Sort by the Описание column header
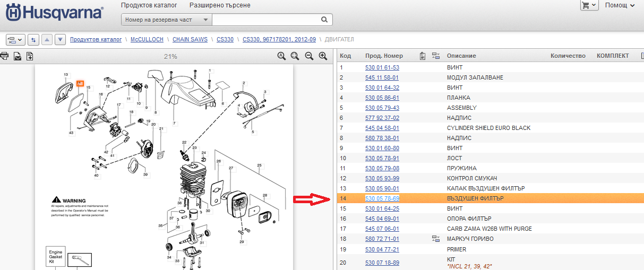Screen dimensions: 644x270 tap(461, 56)
